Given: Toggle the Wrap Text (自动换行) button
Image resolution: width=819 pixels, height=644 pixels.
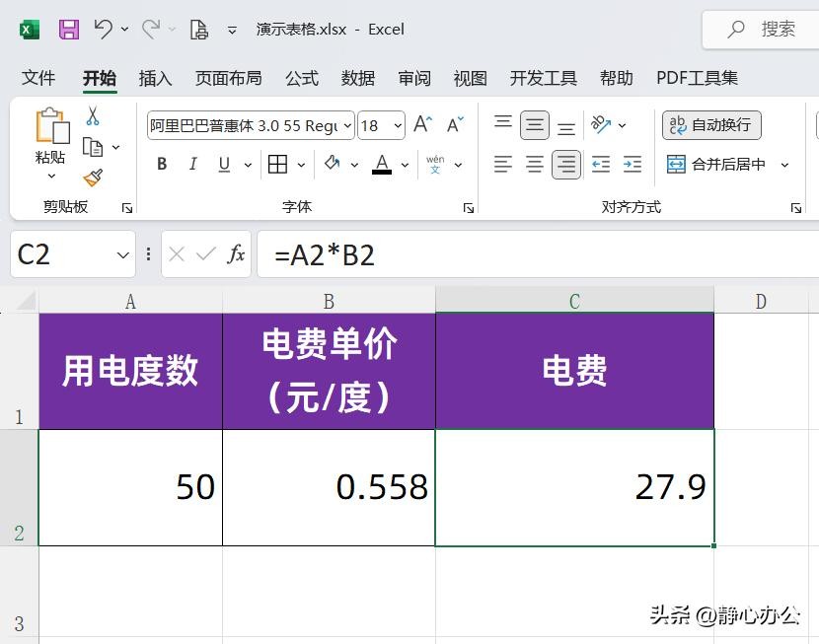Looking at the screenshot, I should click(x=711, y=125).
